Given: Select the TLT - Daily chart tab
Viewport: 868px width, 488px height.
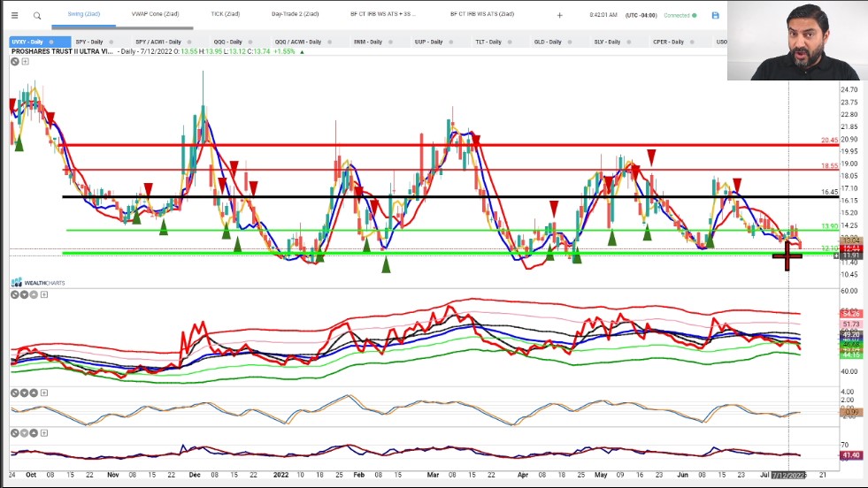Looking at the screenshot, I should point(488,42).
